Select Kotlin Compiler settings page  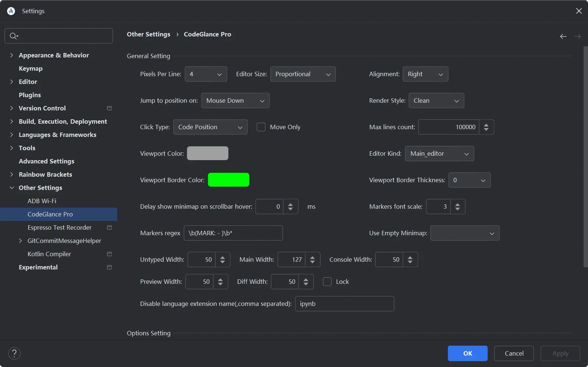[x=49, y=254]
